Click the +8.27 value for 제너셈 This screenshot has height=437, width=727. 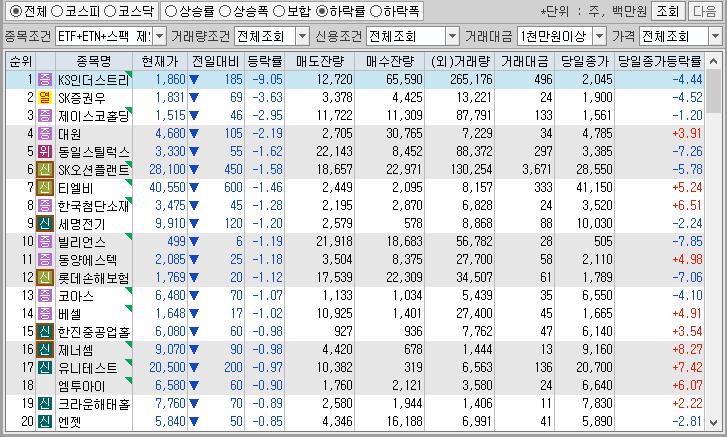pyautogui.click(x=688, y=350)
